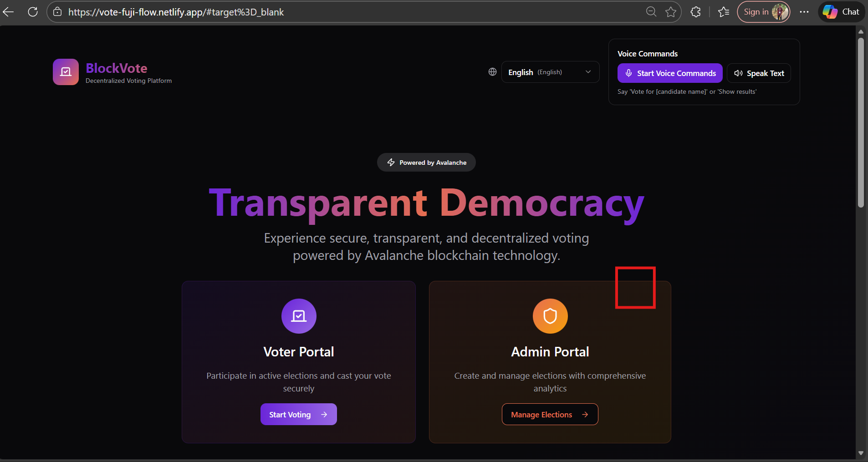View site information lock icon
Image resolution: width=868 pixels, height=462 pixels.
point(57,12)
